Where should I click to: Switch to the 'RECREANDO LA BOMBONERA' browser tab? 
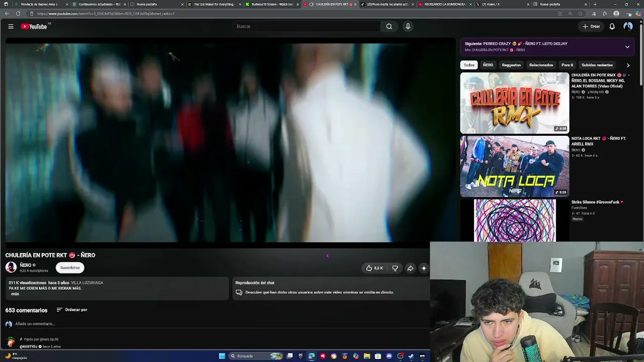click(445, 4)
